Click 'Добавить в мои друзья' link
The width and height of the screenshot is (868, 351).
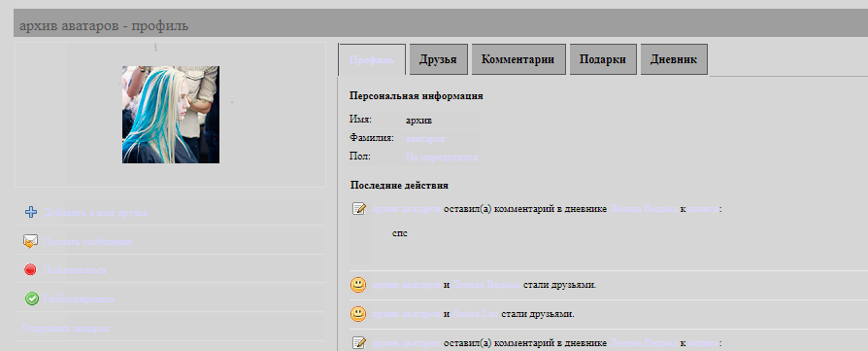(x=95, y=212)
